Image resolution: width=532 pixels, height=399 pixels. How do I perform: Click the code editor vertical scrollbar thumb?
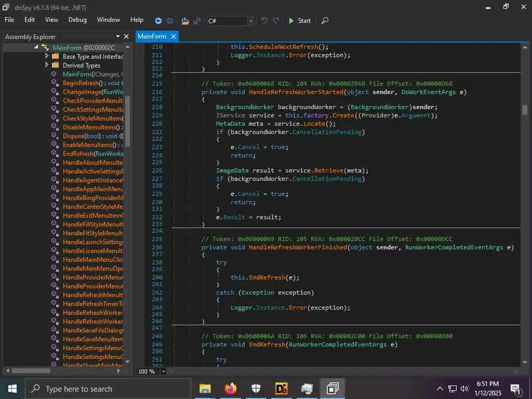(x=525, y=110)
